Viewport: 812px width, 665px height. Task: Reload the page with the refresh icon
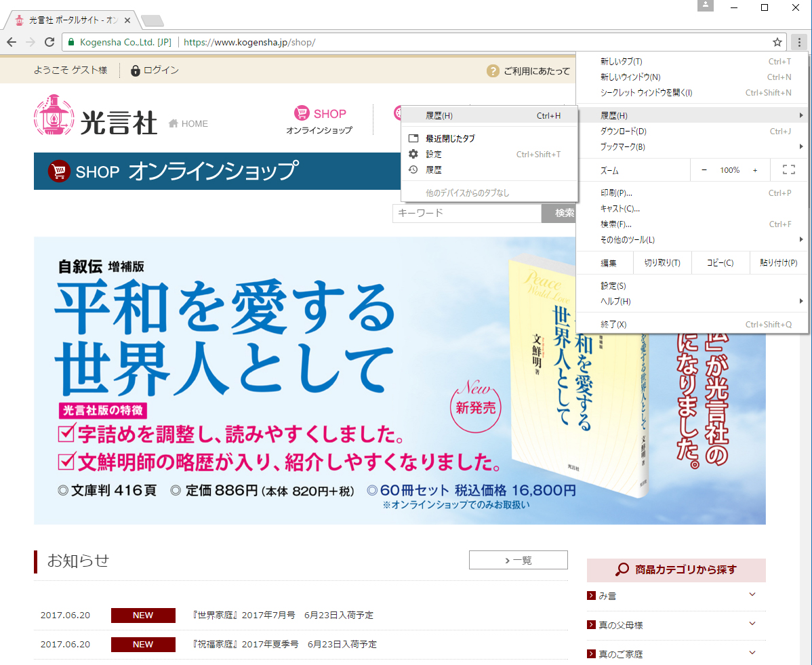(x=49, y=42)
